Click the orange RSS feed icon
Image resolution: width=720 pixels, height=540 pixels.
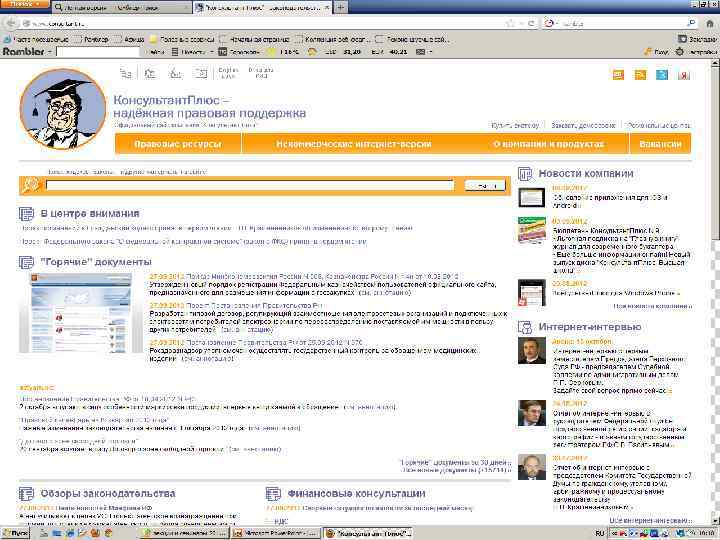[x=640, y=75]
